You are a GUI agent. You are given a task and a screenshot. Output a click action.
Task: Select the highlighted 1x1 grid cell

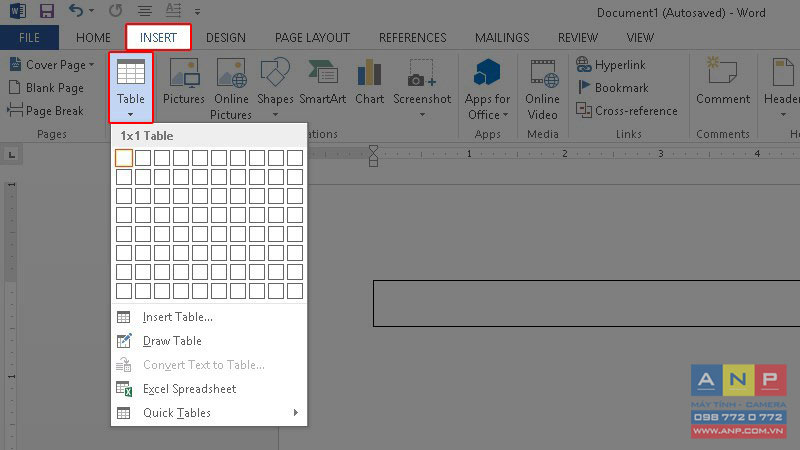(124, 158)
